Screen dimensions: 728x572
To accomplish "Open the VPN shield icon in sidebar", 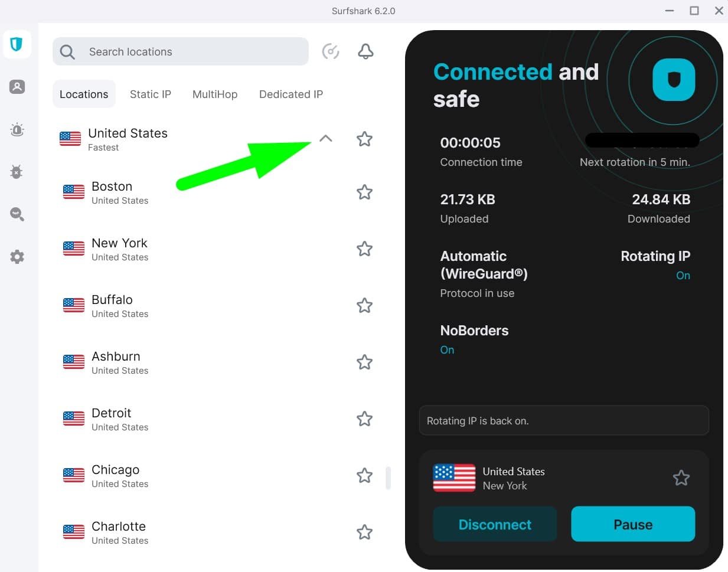I will point(17,44).
